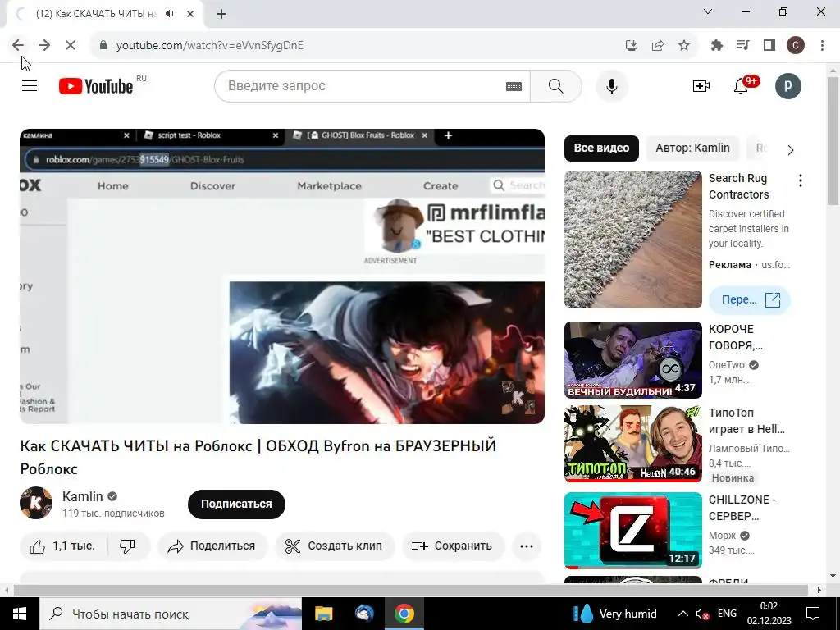840x630 pixels.
Task: Open the Kamlin channel name link
Action: [83, 496]
